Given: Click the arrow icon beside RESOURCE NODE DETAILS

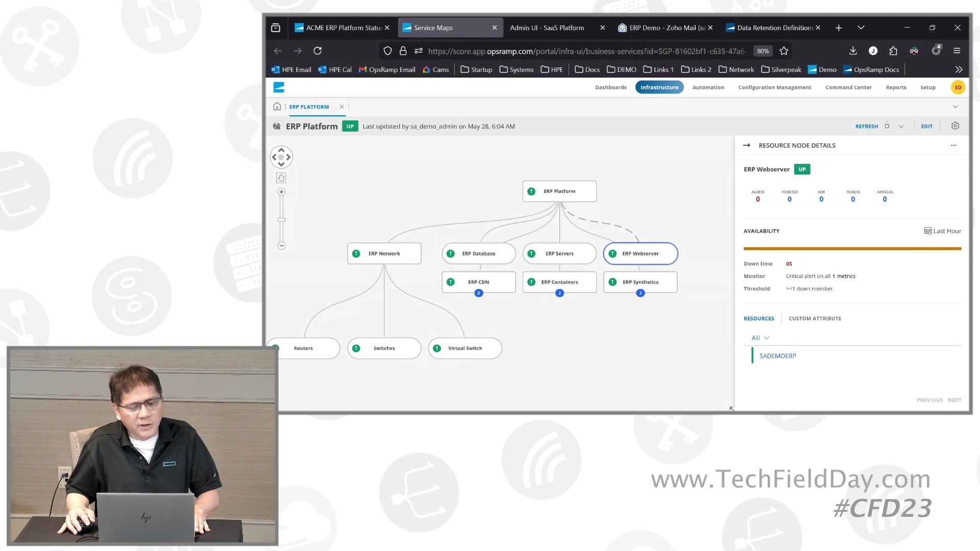Looking at the screenshot, I should point(747,145).
